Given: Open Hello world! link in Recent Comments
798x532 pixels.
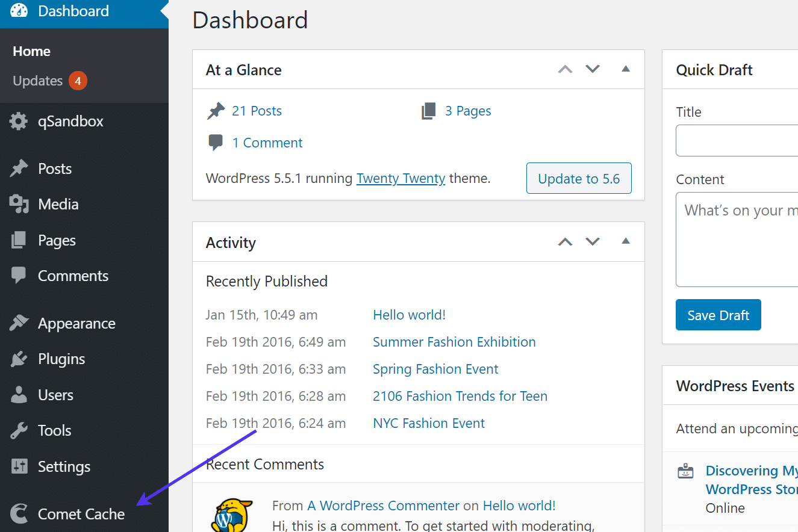Looking at the screenshot, I should point(519,506).
